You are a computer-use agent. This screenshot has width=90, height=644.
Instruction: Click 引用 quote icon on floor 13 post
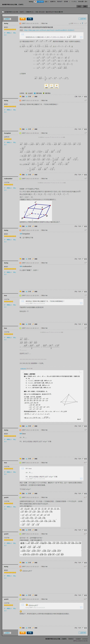point(28,595)
